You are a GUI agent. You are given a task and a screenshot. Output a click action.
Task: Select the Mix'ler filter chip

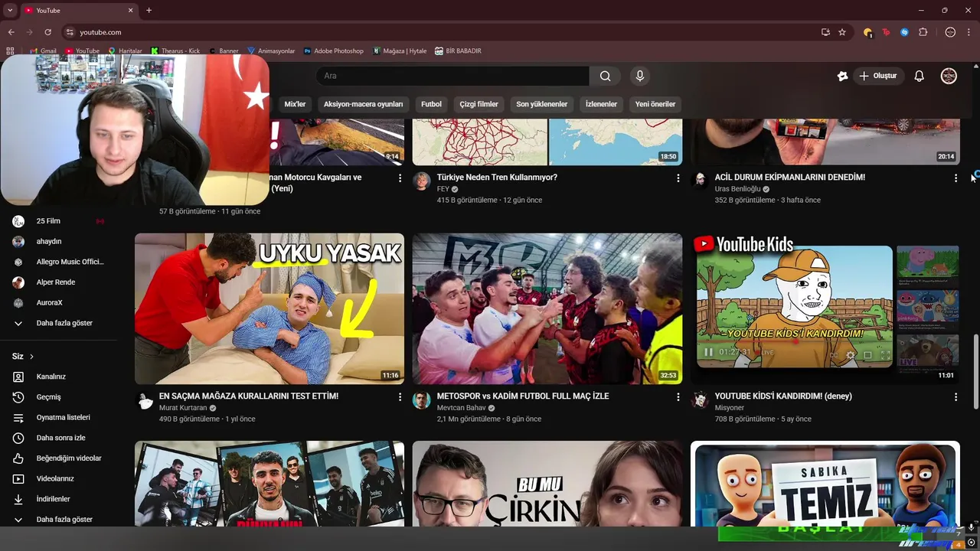(295, 104)
